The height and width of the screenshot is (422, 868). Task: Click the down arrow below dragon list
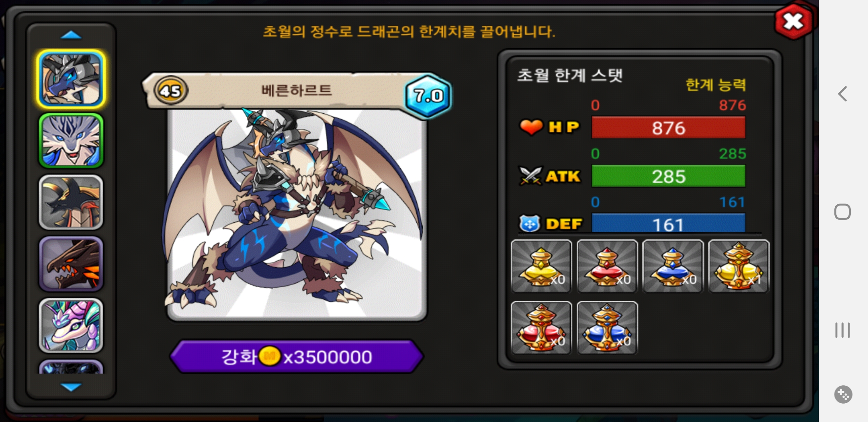coord(71,387)
